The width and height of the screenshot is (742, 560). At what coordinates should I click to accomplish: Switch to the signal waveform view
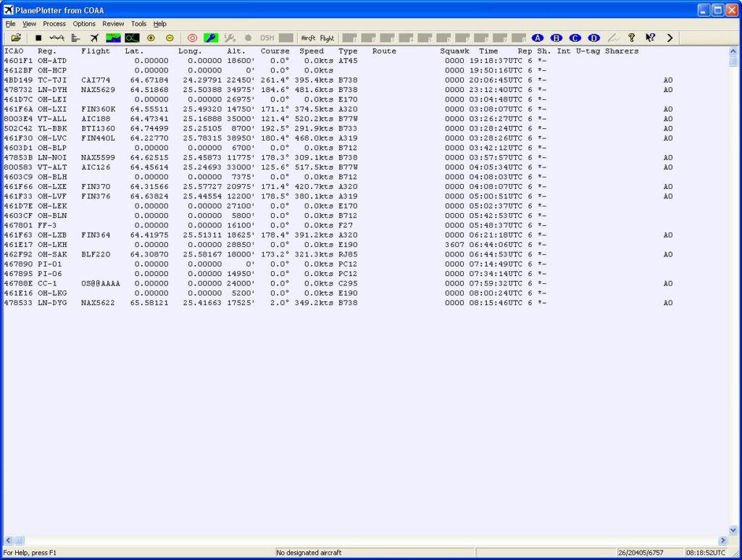[57, 38]
